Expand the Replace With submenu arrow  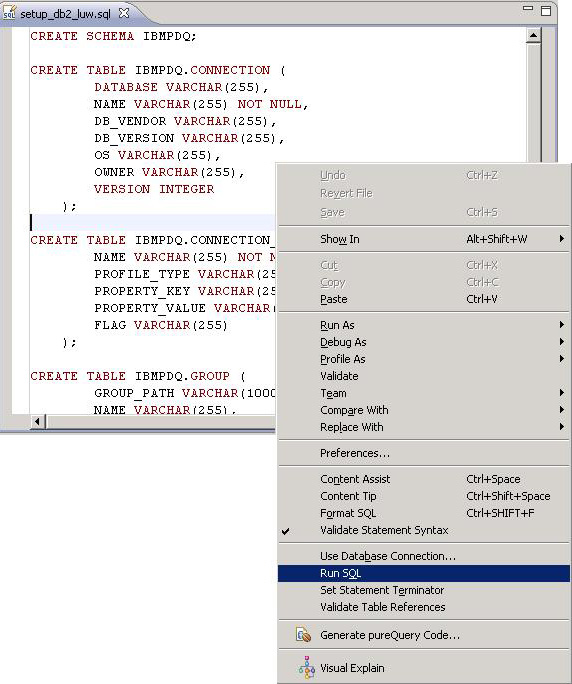coord(562,427)
